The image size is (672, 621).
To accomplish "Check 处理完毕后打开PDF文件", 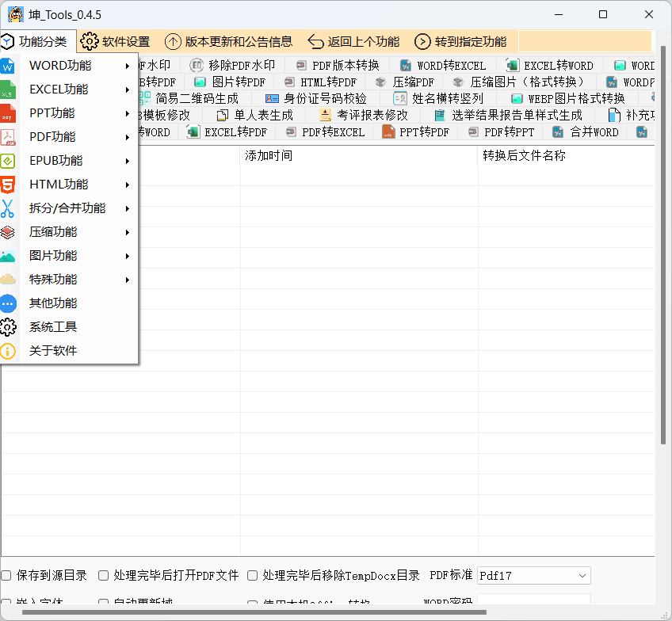I will point(104,576).
